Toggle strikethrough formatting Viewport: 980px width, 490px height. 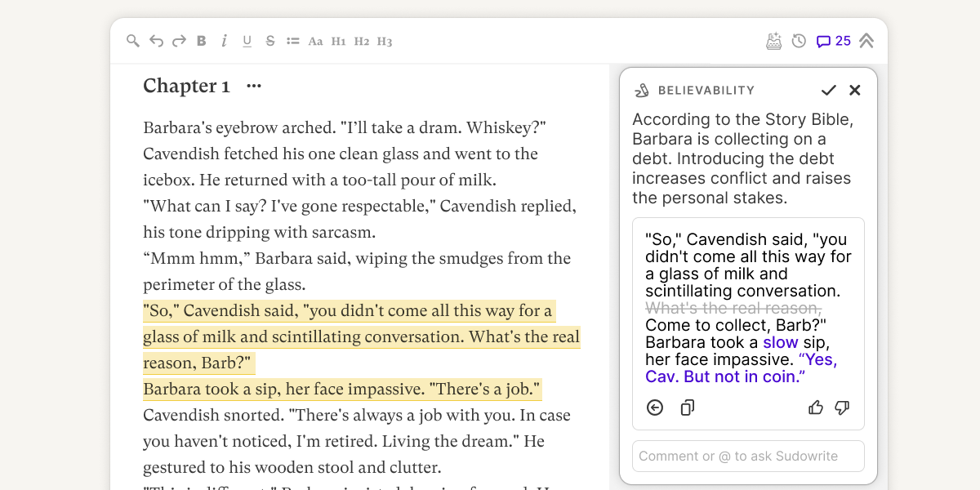(270, 41)
